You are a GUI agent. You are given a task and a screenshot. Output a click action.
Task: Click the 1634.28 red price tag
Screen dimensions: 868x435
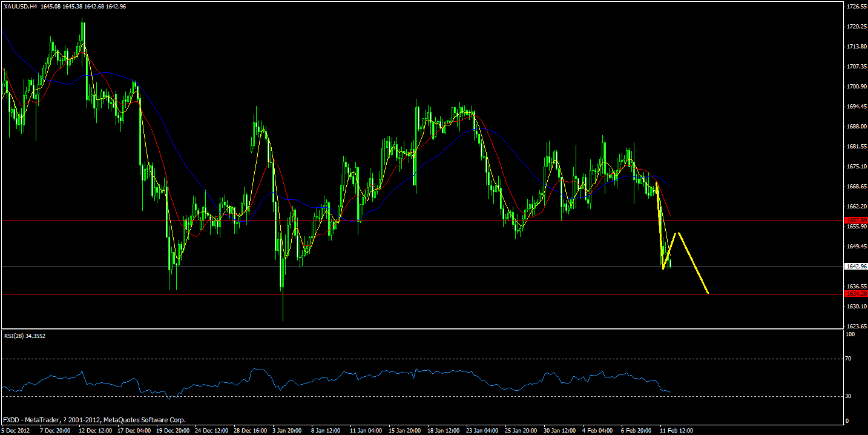tap(857, 293)
